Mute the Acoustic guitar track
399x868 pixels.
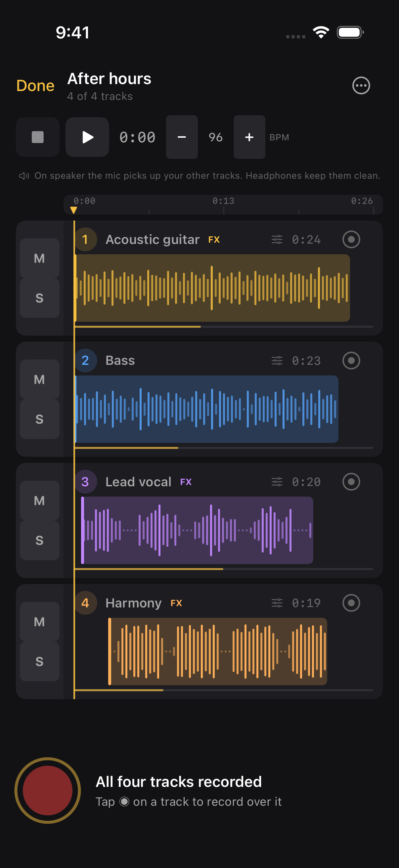click(x=39, y=258)
